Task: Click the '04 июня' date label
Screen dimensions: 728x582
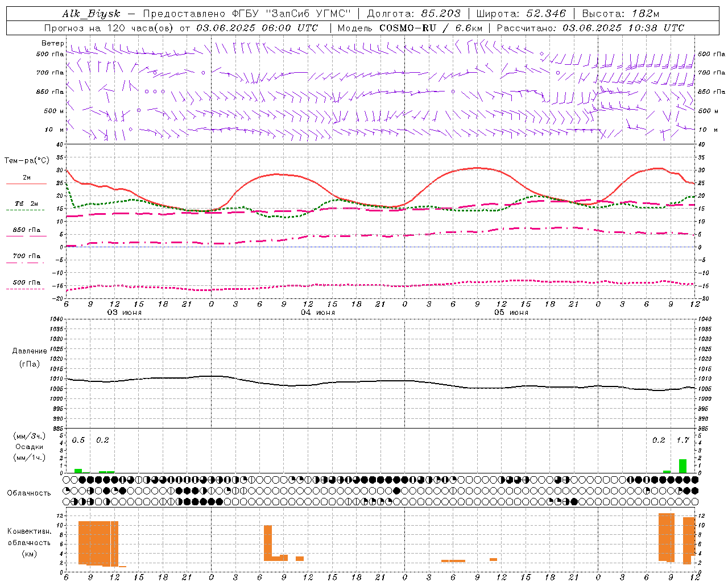Action: (318, 313)
